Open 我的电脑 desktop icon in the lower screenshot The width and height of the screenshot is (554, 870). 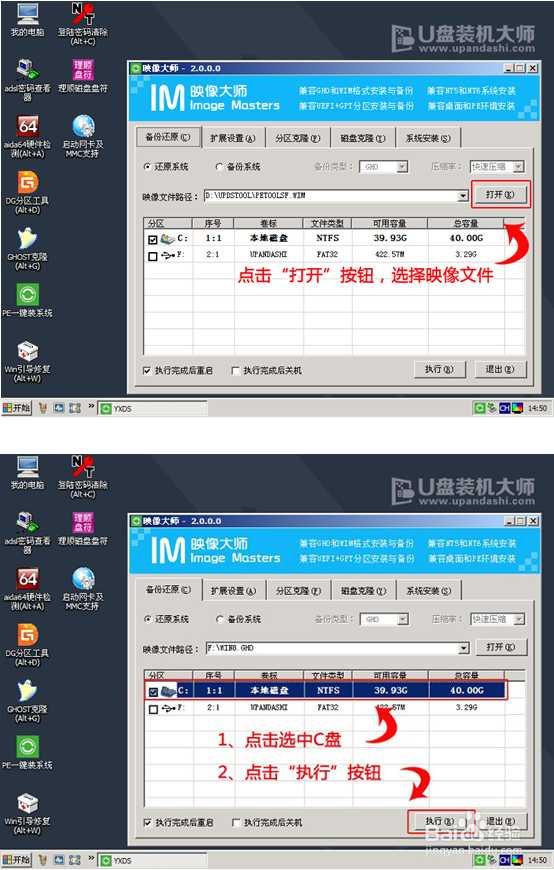click(28, 473)
